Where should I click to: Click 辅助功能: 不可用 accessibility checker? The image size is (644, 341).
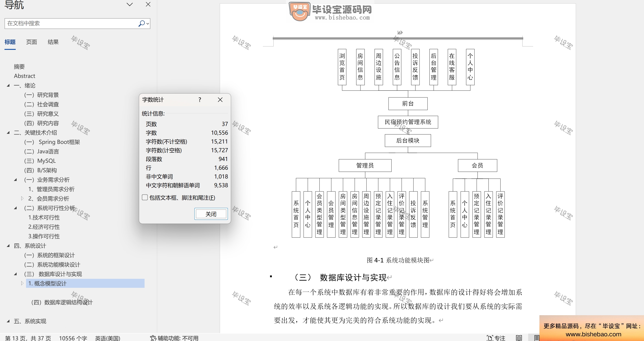click(x=174, y=338)
